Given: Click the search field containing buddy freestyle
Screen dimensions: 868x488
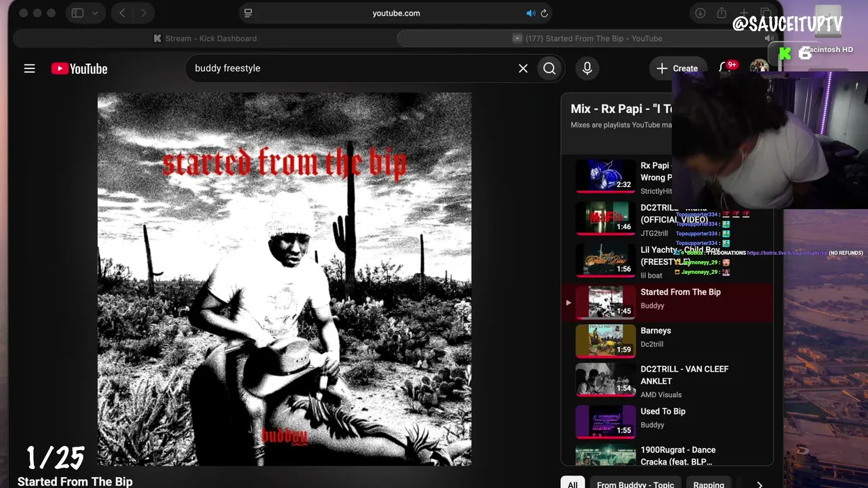Looking at the screenshot, I should [x=353, y=68].
